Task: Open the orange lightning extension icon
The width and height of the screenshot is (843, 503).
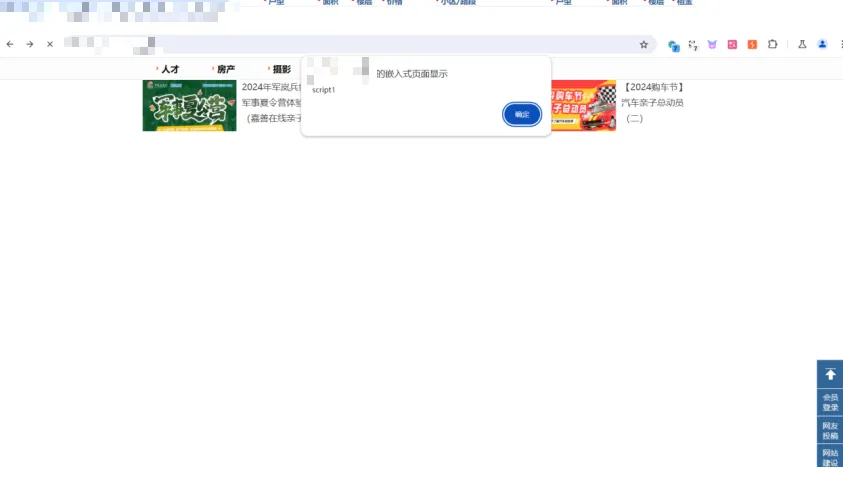Action: (752, 45)
